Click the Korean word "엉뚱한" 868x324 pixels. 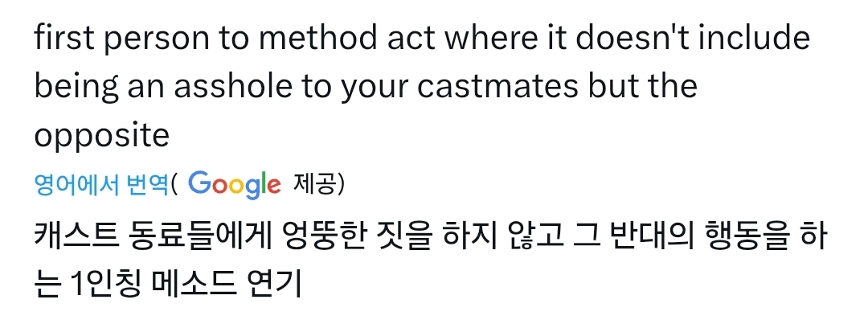[329, 239]
